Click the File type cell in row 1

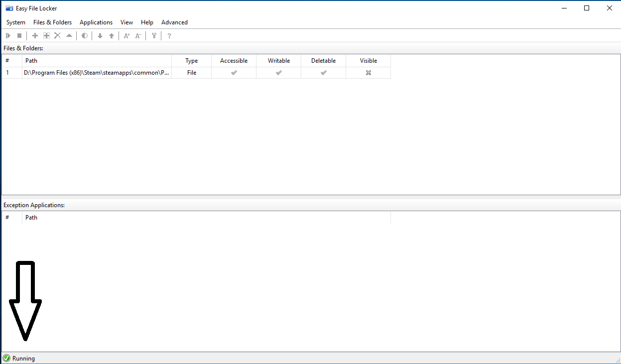[x=192, y=73]
